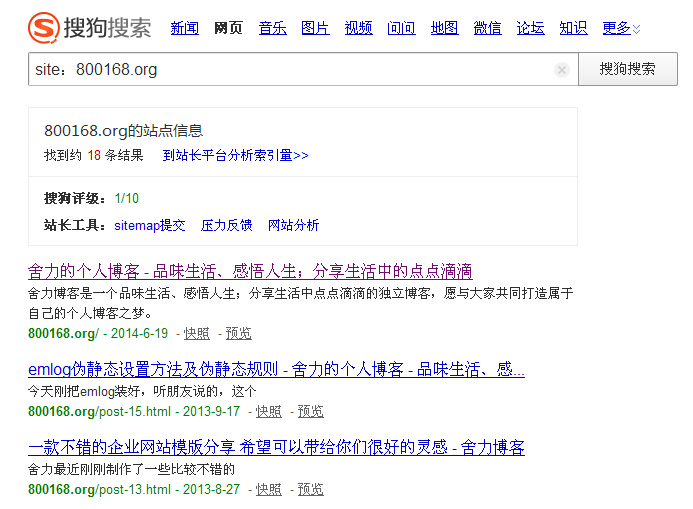Switch to the 问问 category
The width and height of the screenshot is (693, 509).
[401, 28]
